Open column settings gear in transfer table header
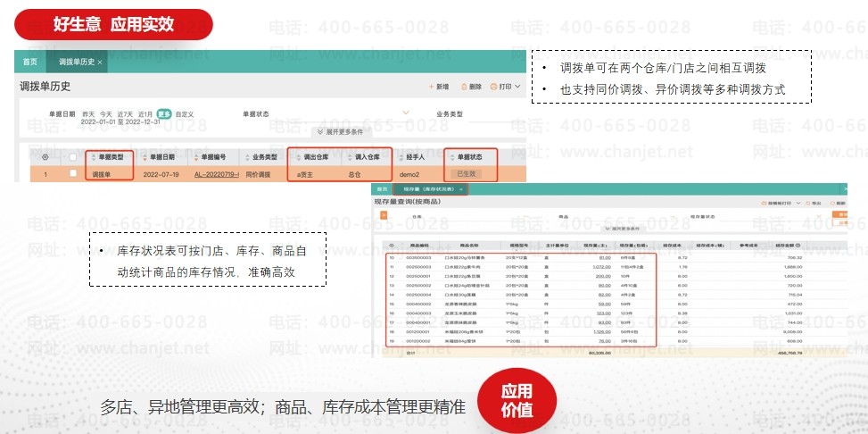868x434 pixels. (x=45, y=156)
